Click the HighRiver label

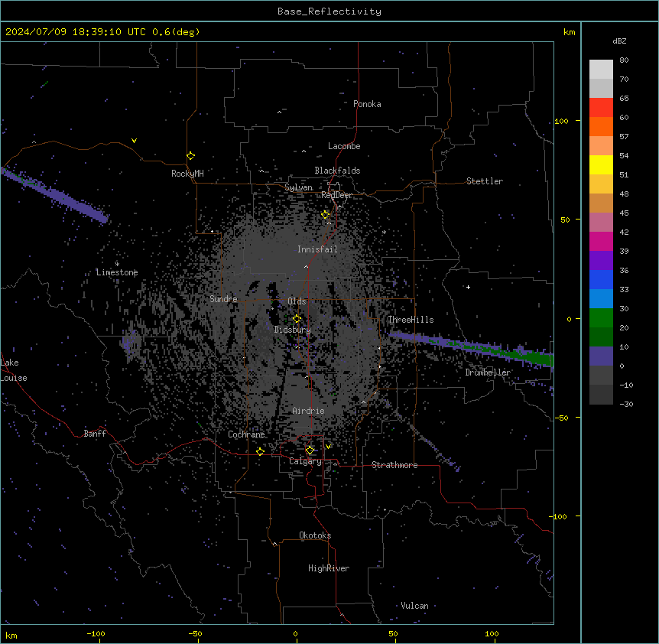329,568
